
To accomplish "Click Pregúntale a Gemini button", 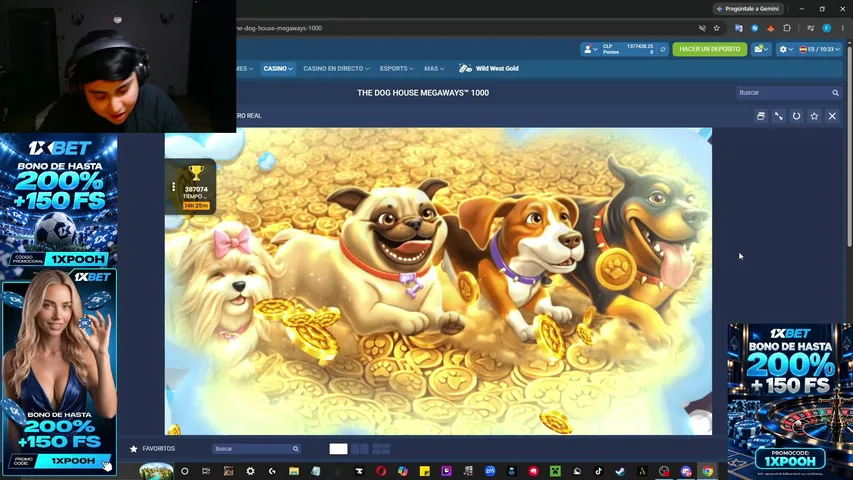I will [x=749, y=9].
